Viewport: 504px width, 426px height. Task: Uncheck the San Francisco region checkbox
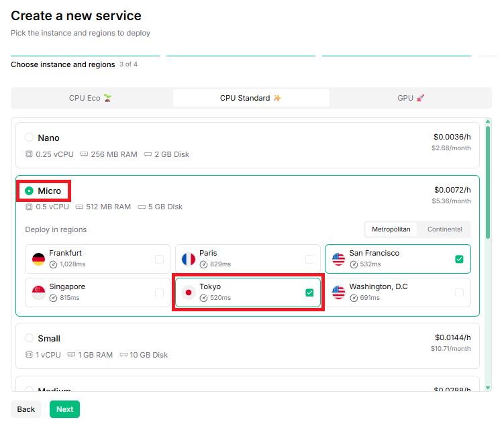click(459, 259)
